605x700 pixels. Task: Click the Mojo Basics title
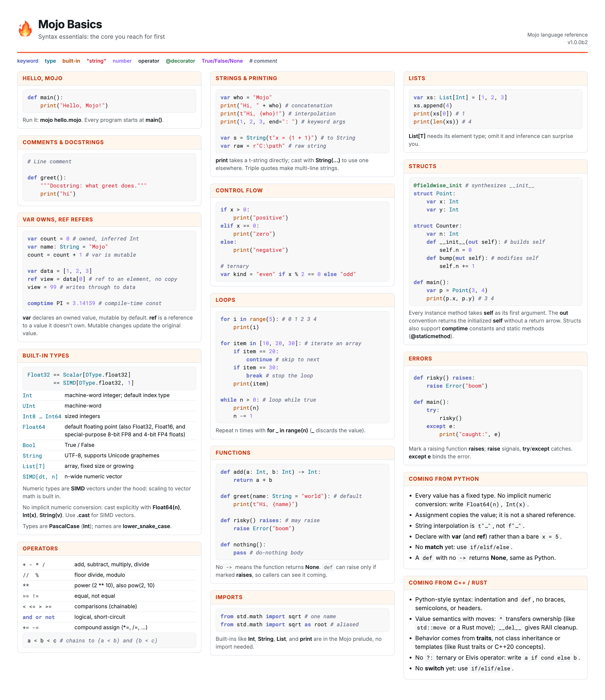point(70,24)
